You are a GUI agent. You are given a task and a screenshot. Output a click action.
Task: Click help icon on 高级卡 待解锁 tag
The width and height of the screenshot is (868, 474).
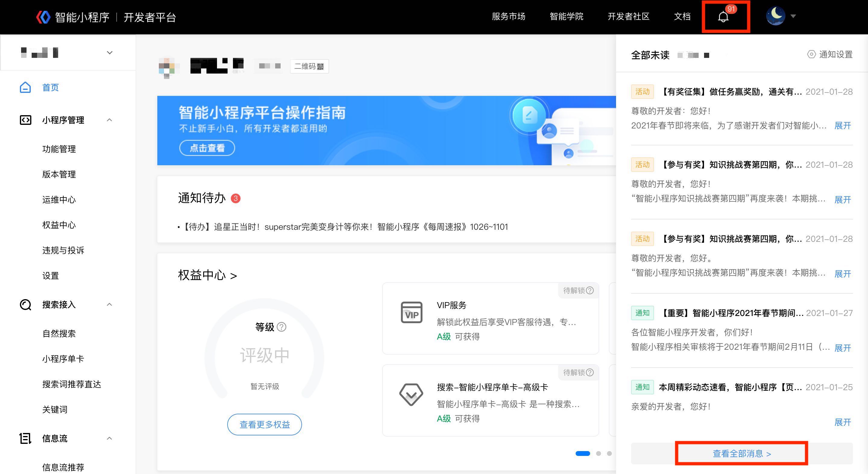click(590, 372)
